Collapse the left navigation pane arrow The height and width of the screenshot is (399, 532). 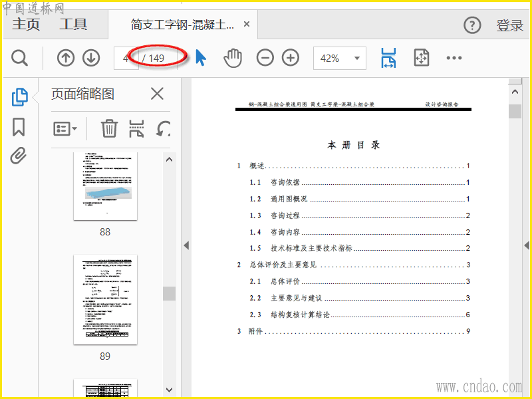coord(186,245)
